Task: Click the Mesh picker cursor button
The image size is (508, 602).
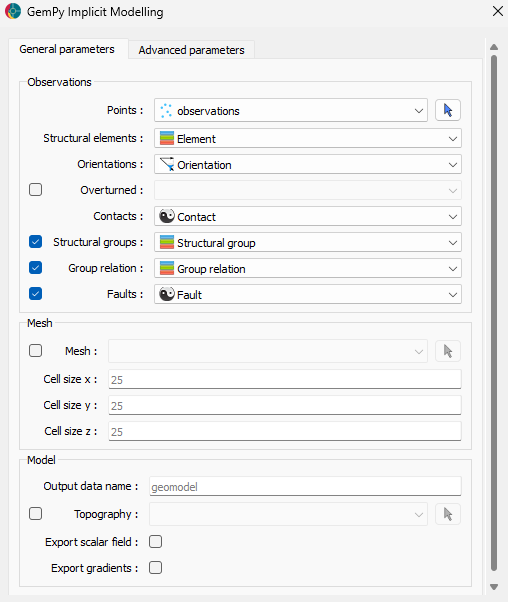Action: 448,351
